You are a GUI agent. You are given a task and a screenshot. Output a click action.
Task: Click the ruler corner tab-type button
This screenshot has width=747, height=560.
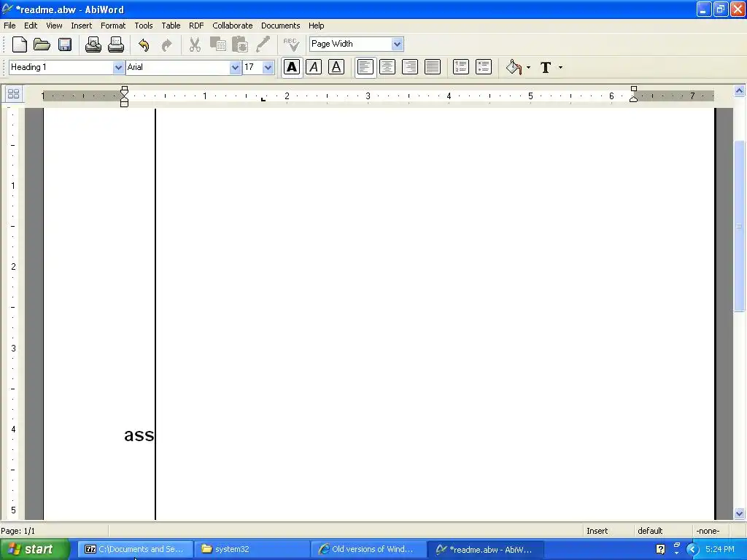pos(13,94)
